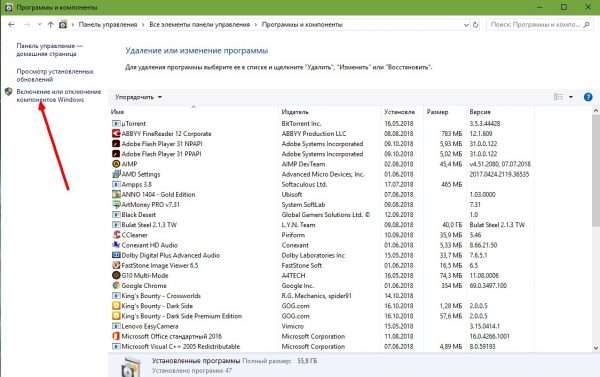Sort by the Издатель column header
This screenshot has height=377, width=600.
pyautogui.click(x=295, y=112)
